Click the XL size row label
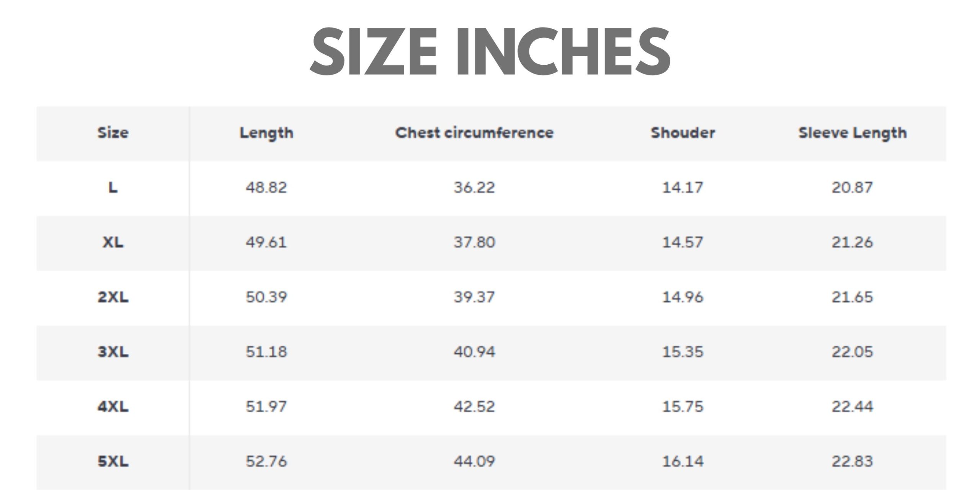980x490 pixels. [113, 242]
